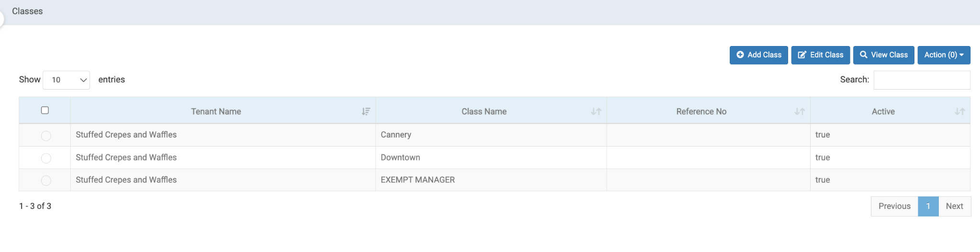This screenshot has width=980, height=252.
Task: Select page 1 in pagination
Action: 928,206
